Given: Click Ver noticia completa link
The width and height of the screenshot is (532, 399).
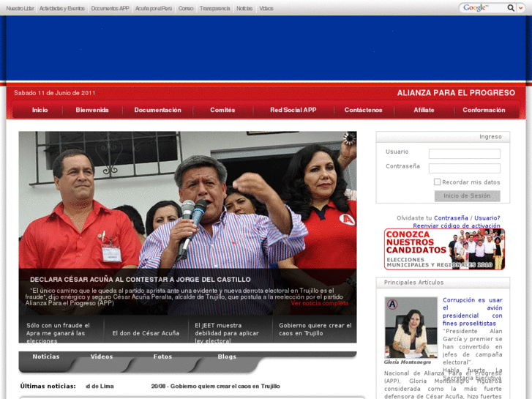Looking at the screenshot, I should [x=319, y=303].
